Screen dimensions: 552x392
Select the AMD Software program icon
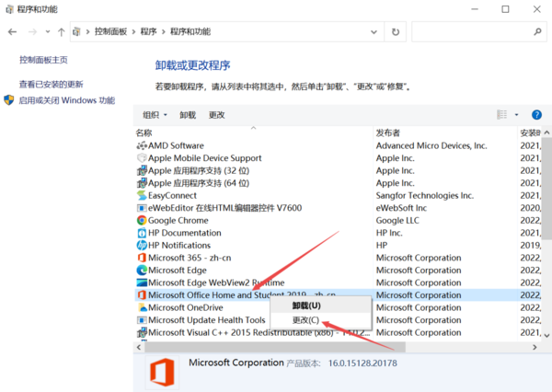142,145
